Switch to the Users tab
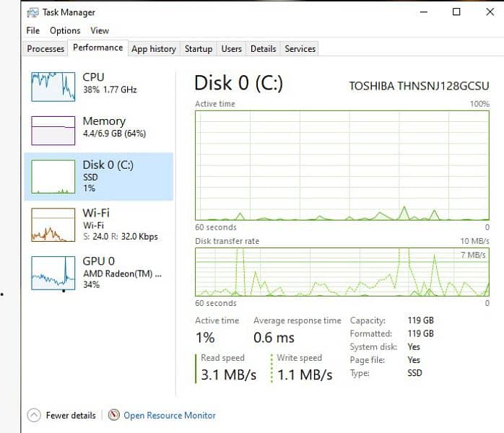The image size is (504, 433). point(232,49)
